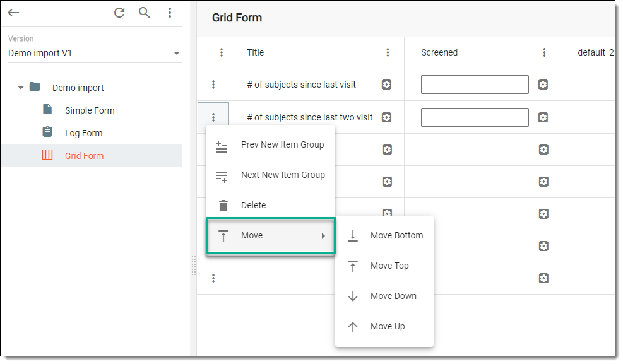Image resolution: width=623 pixels, height=364 pixels.
Task: Open search in the sidebar
Action: click(144, 13)
